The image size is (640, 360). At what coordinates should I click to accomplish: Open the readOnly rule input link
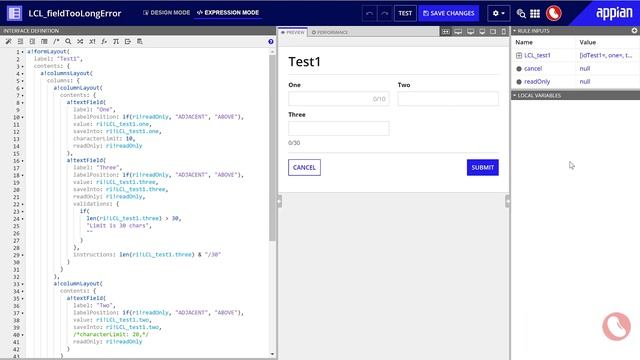click(x=537, y=82)
